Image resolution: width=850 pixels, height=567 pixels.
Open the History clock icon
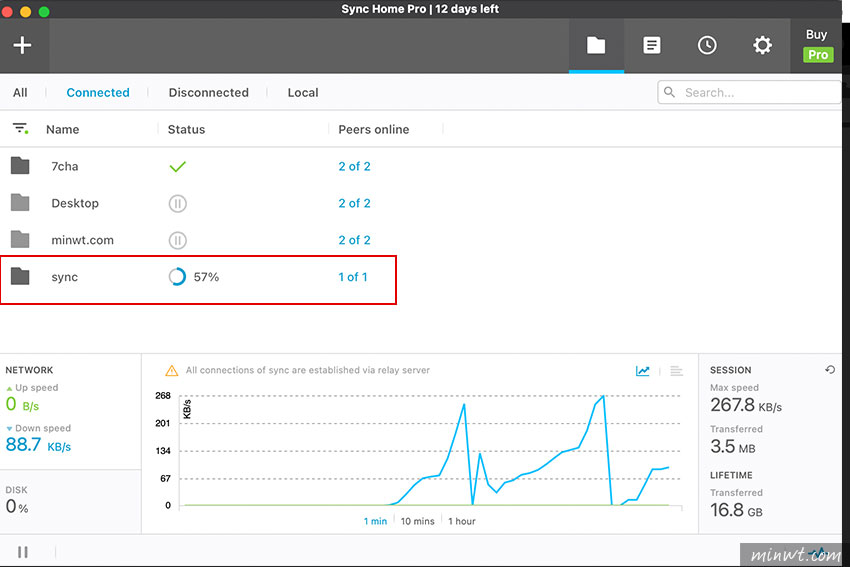point(707,45)
